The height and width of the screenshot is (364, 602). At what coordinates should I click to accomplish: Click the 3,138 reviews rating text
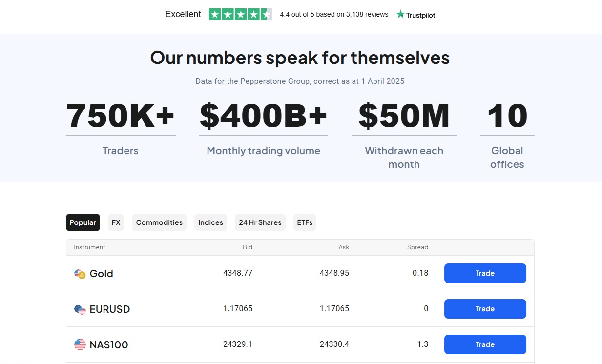(334, 15)
